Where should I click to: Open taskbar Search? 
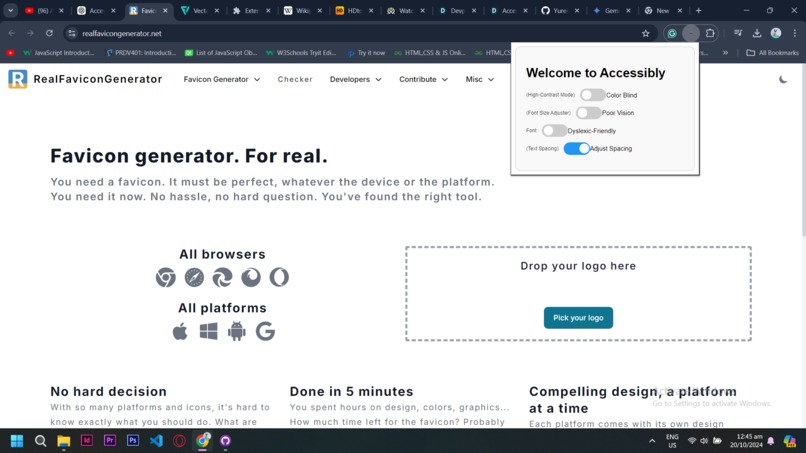(x=40, y=441)
